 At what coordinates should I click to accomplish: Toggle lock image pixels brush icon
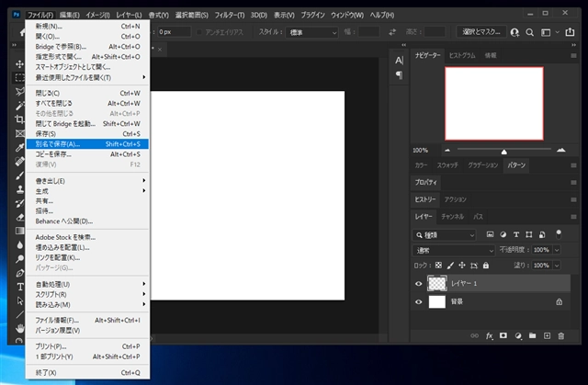[x=450, y=266]
